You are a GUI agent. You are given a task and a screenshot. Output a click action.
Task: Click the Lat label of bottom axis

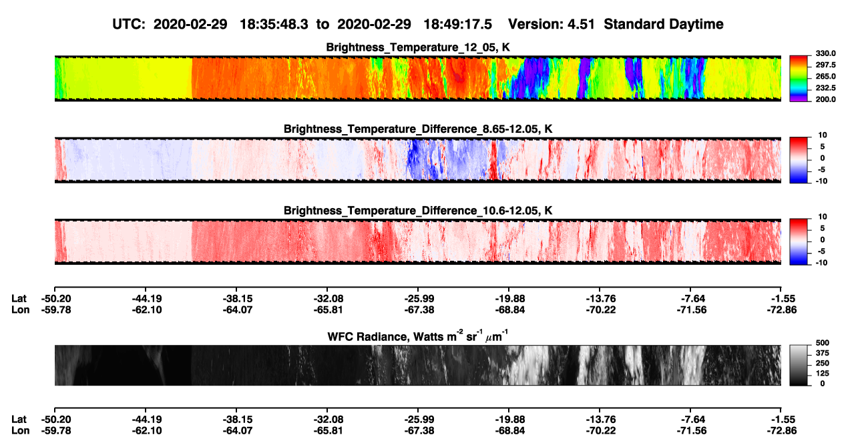(x=19, y=419)
